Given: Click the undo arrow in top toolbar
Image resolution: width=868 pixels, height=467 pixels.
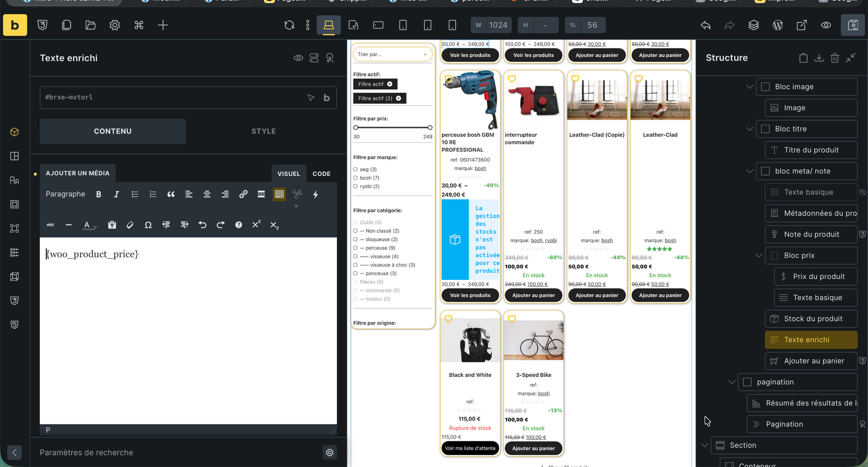Looking at the screenshot, I should tap(705, 25).
